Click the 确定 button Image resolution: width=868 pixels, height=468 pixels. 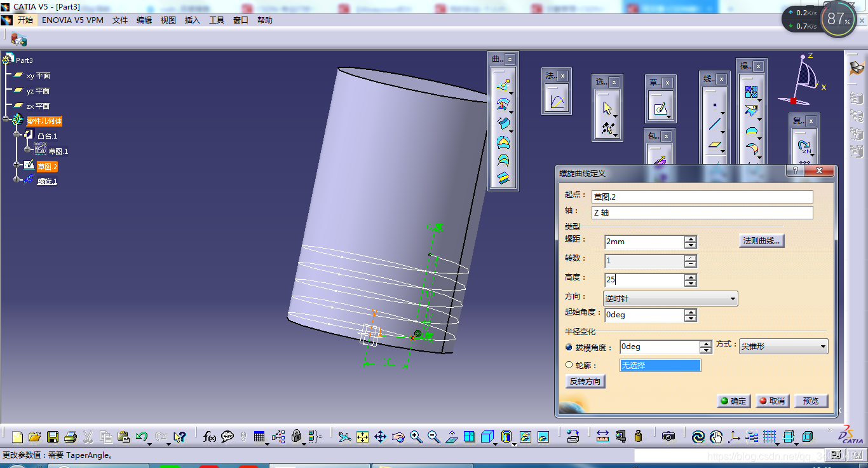pos(733,401)
